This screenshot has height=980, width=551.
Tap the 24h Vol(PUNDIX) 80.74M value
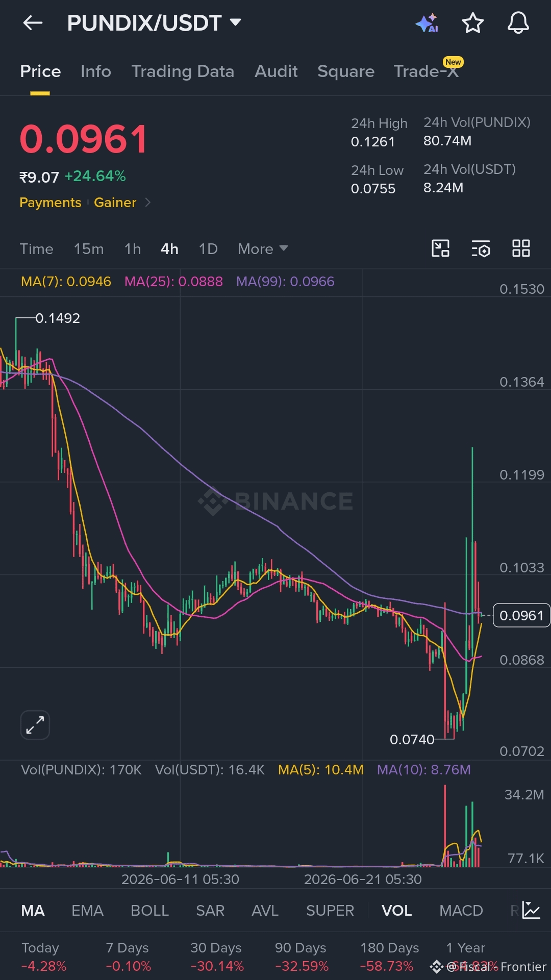(447, 141)
